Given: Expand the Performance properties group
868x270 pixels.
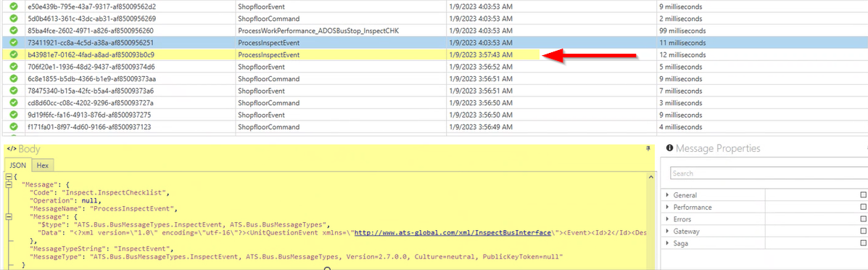Looking at the screenshot, I should (667, 208).
